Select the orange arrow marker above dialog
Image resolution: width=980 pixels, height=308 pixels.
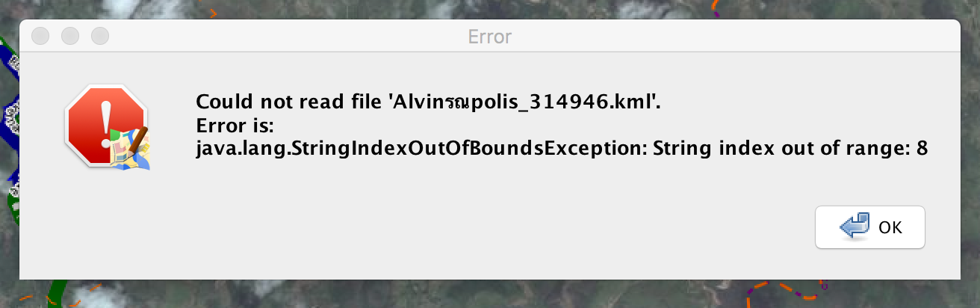(213, 13)
